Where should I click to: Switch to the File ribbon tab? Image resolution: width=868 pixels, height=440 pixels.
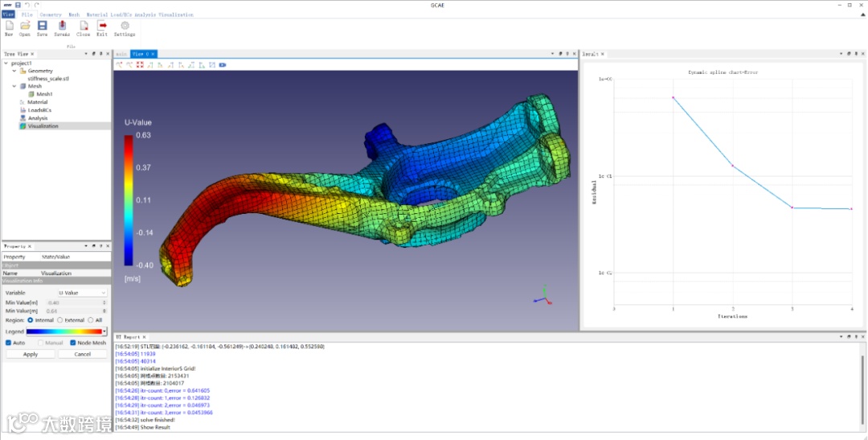click(27, 14)
